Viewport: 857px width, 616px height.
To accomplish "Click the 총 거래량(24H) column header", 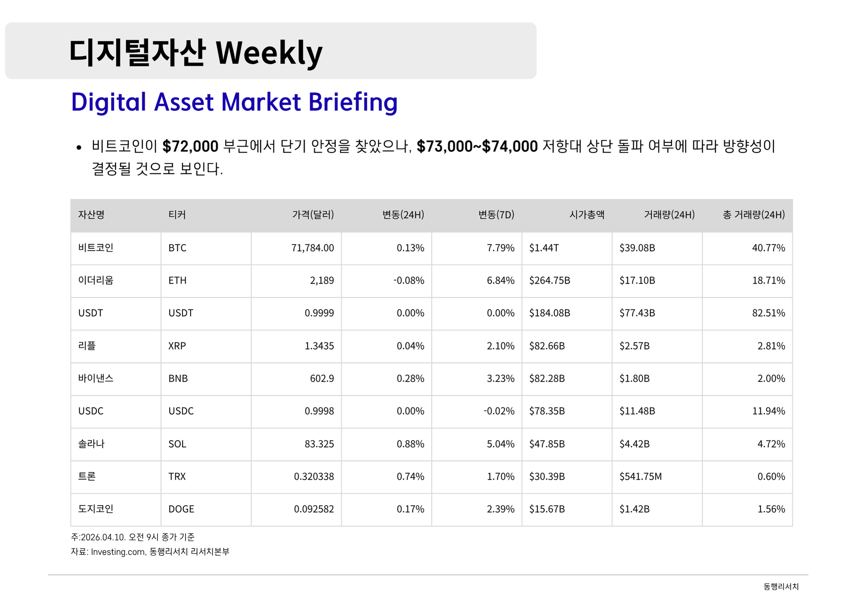I will pos(754,215).
